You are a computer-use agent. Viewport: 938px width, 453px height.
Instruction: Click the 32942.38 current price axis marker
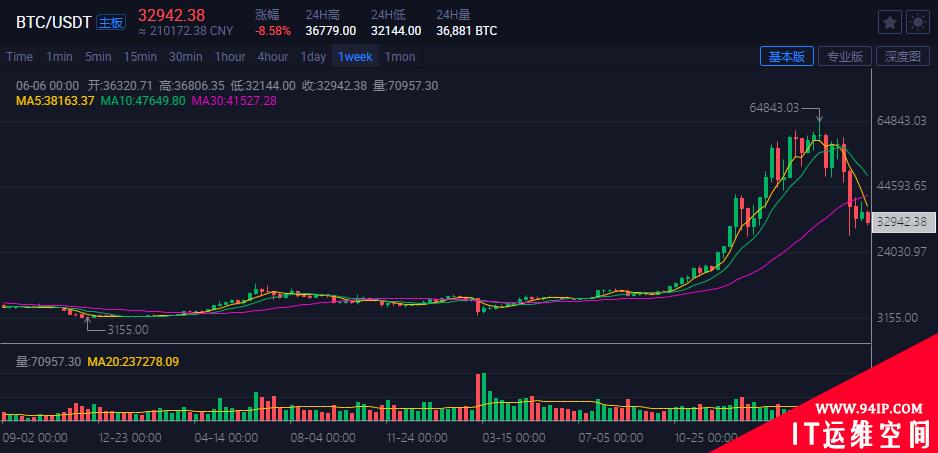[x=902, y=221]
